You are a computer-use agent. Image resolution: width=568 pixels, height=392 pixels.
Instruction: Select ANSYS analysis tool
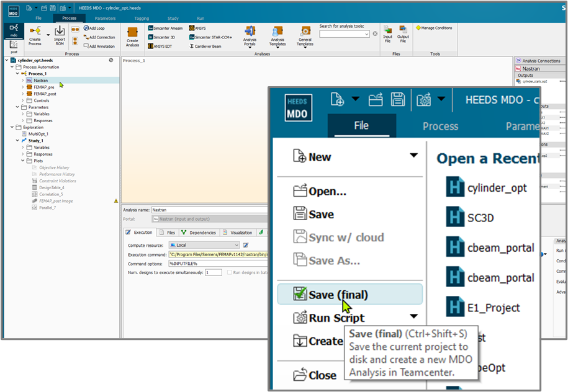197,29
